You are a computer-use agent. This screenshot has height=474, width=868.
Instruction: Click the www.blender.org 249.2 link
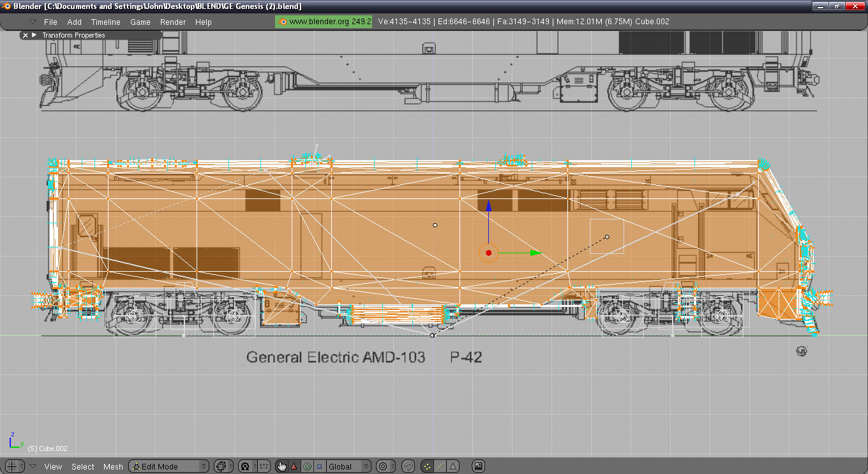324,22
